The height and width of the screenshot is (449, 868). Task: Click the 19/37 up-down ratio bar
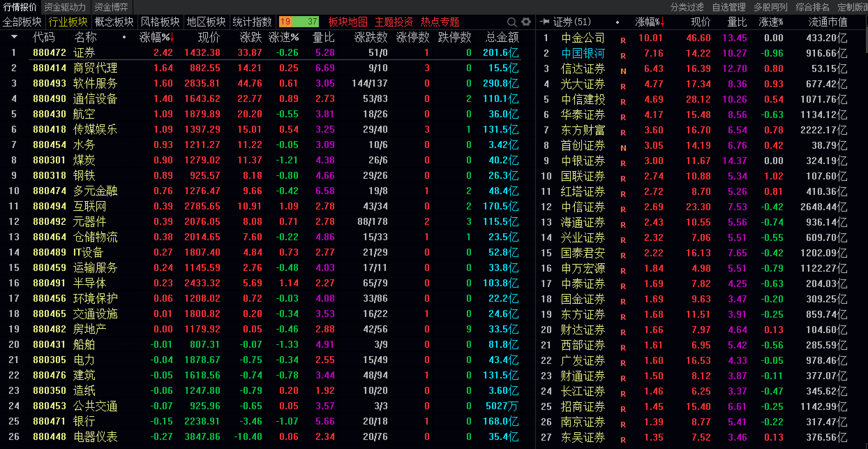point(299,22)
